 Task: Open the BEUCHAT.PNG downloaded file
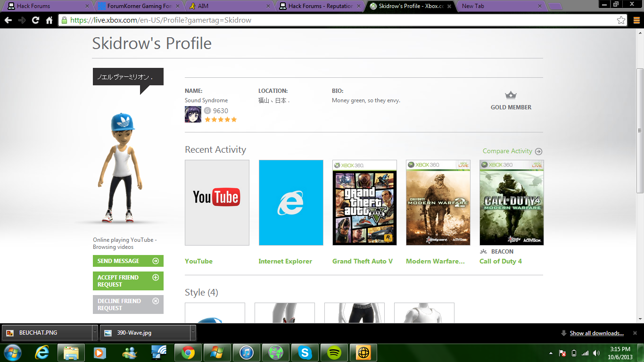47,333
